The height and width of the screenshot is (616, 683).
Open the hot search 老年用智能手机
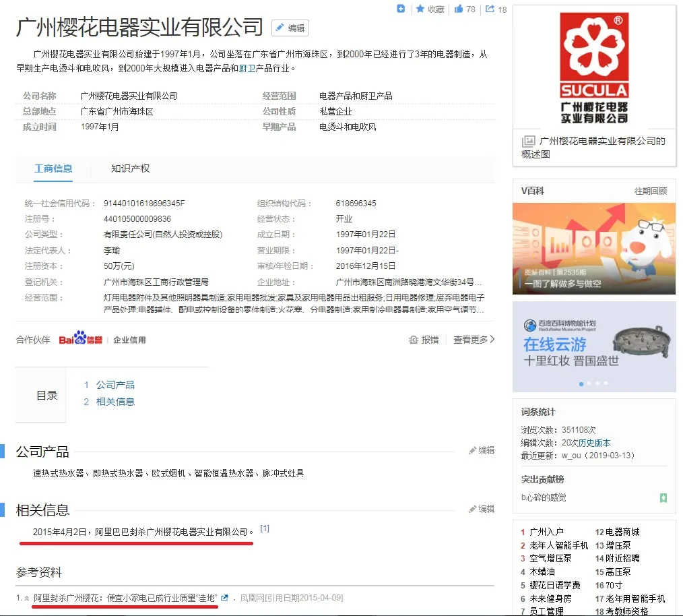(x=635, y=598)
